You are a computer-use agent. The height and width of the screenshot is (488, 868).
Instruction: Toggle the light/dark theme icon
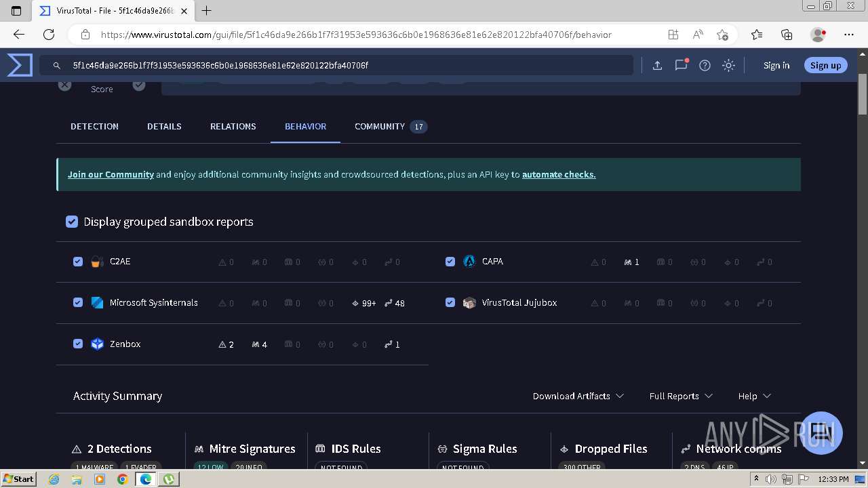(728, 65)
